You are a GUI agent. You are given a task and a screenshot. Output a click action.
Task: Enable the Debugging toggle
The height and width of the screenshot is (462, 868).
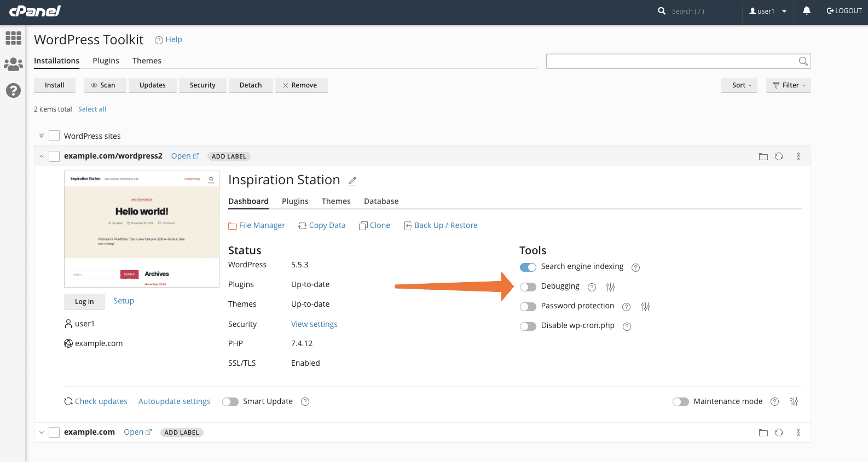(528, 287)
